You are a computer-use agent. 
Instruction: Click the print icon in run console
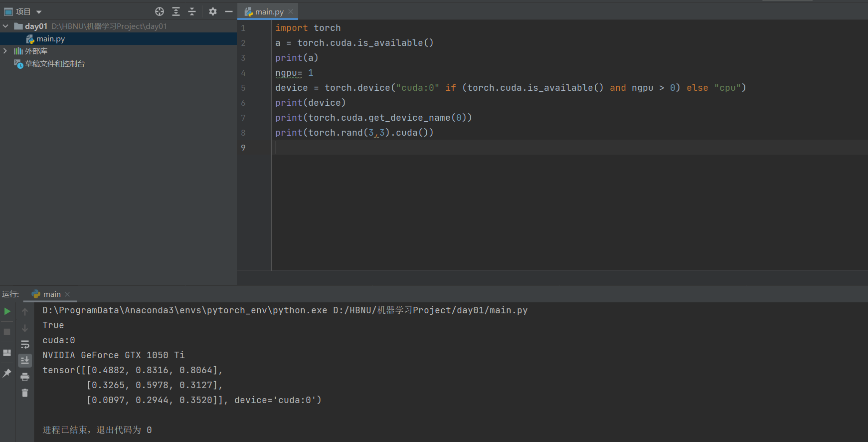(25, 377)
